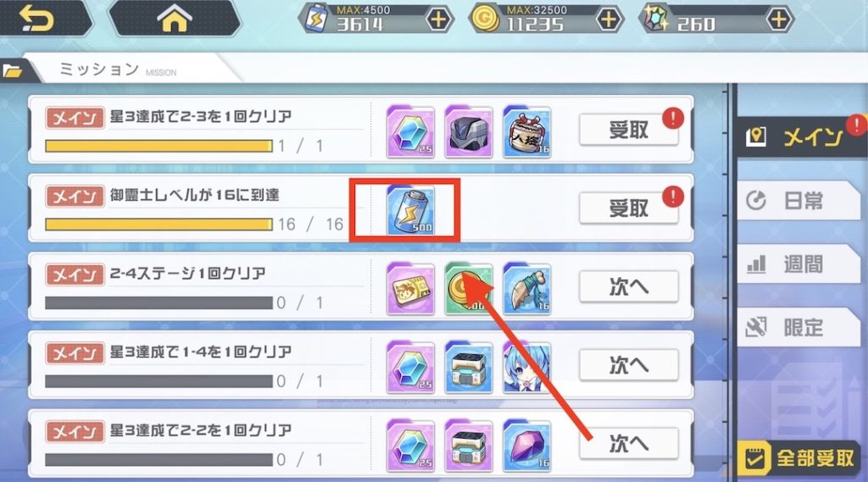Tap the ticket reward in 2-4 mission
This screenshot has width=868, height=482.
pos(410,289)
